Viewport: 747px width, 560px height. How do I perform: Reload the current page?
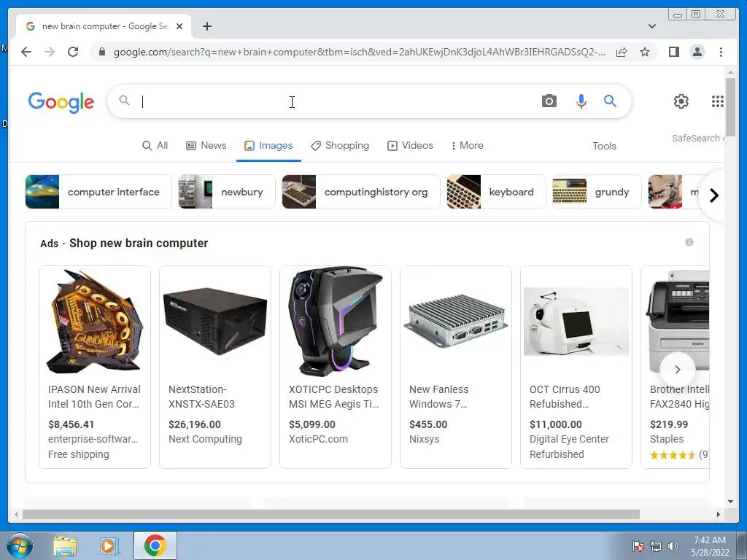click(73, 52)
